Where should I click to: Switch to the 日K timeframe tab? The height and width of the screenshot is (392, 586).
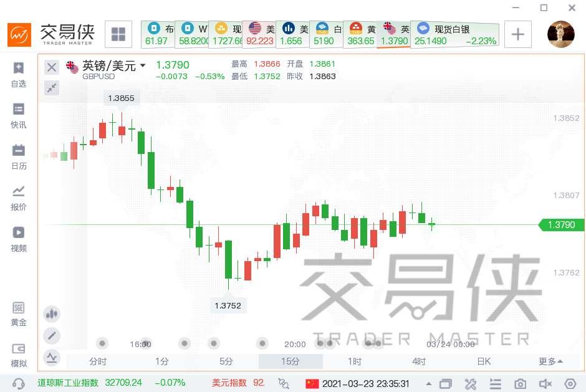pyautogui.click(x=484, y=361)
